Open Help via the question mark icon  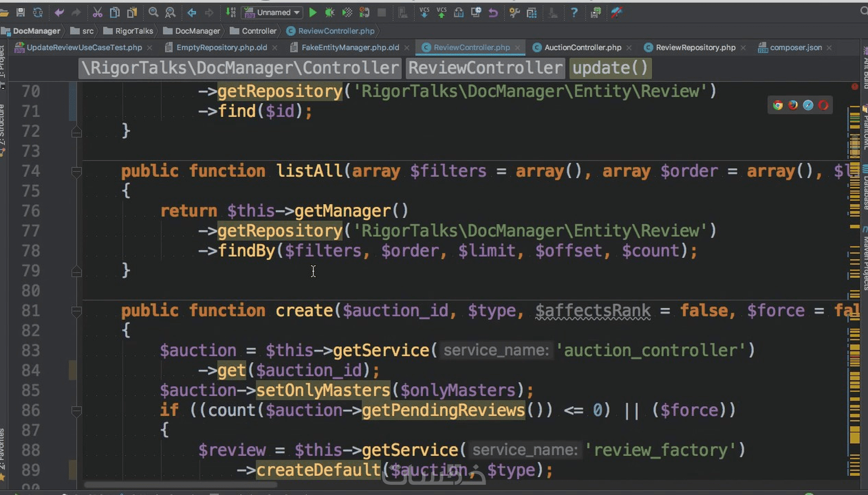(574, 12)
